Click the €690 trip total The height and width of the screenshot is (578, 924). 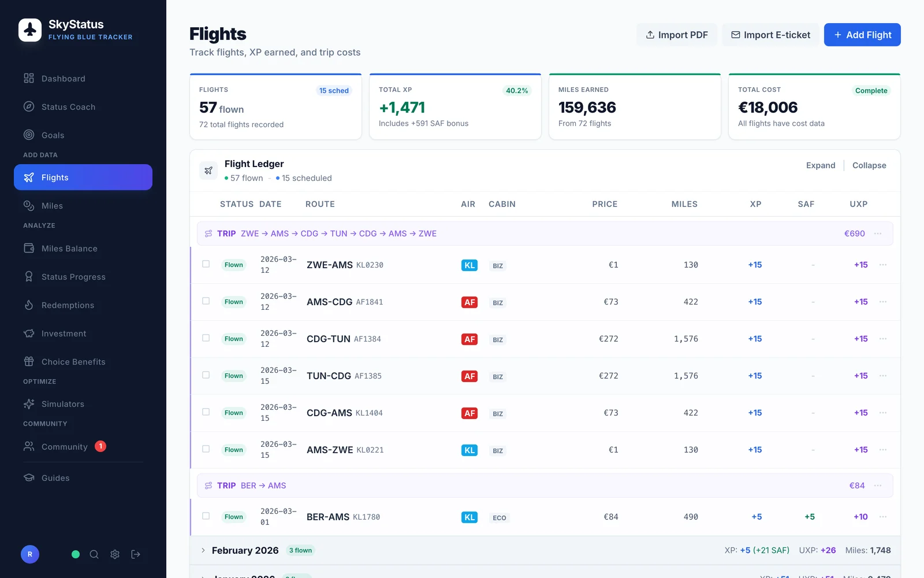tap(855, 234)
